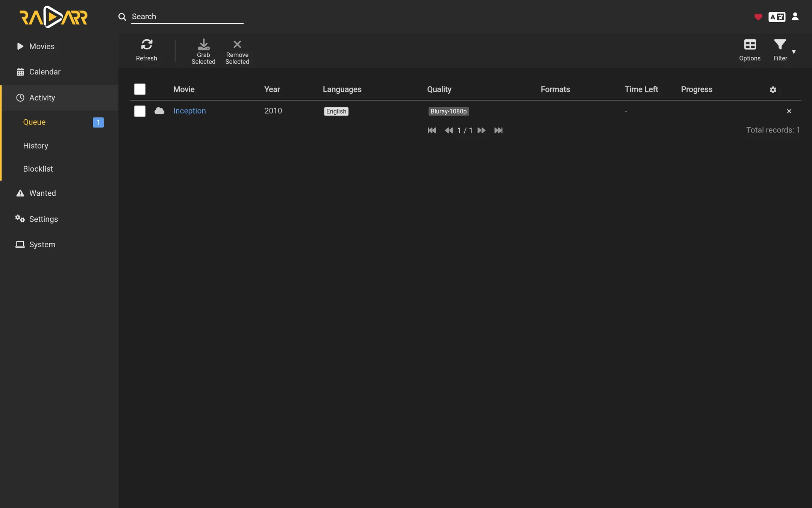Click the cloud status icon for Inception
This screenshot has height=508, width=812.
159,111
